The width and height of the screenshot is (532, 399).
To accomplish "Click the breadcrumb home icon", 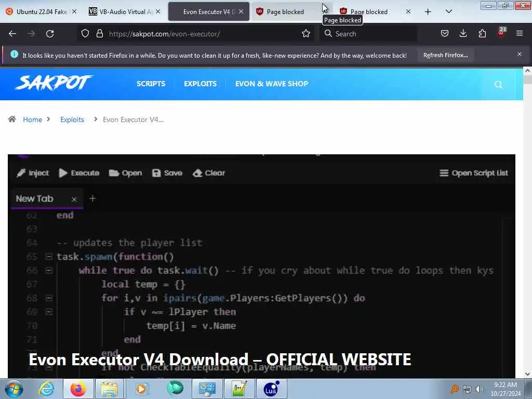I will [12, 119].
